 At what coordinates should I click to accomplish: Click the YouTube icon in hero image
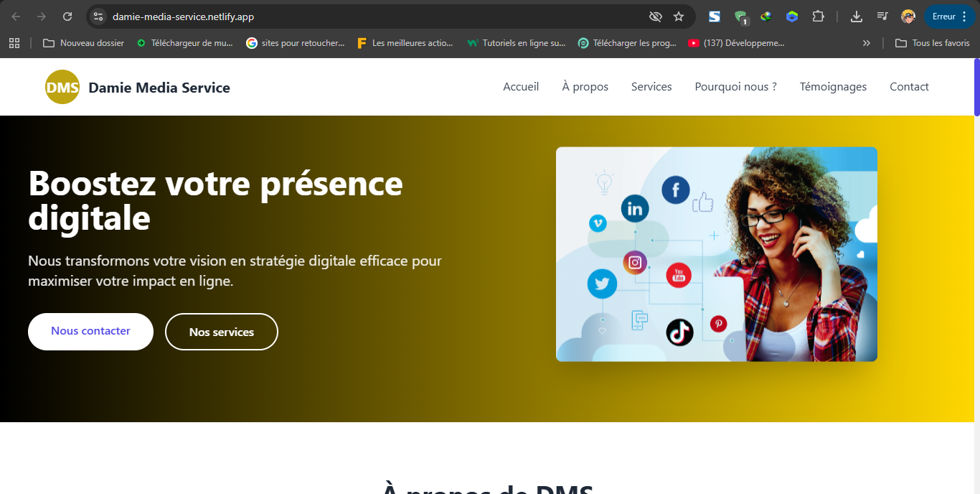[679, 275]
